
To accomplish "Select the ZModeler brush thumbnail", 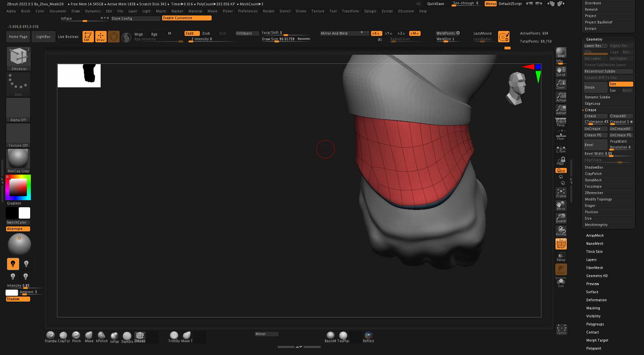I will 18,58.
